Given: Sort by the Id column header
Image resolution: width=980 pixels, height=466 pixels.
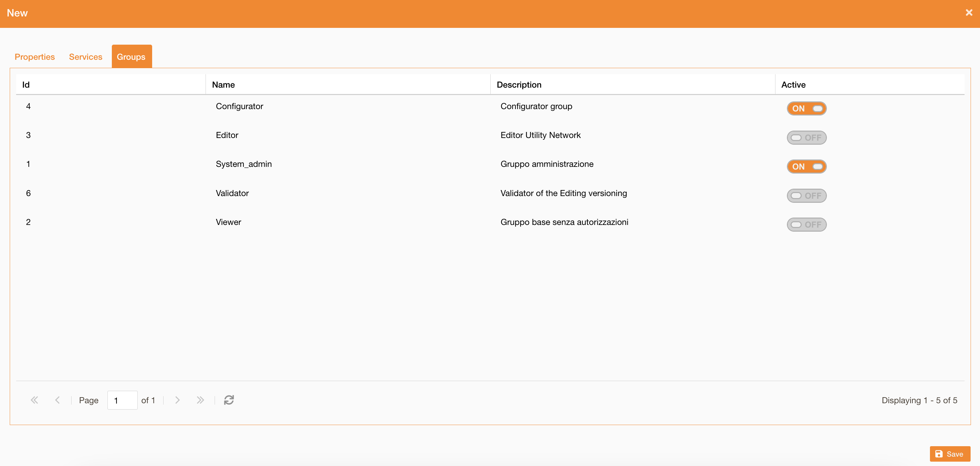Looking at the screenshot, I should pyautogui.click(x=110, y=85).
